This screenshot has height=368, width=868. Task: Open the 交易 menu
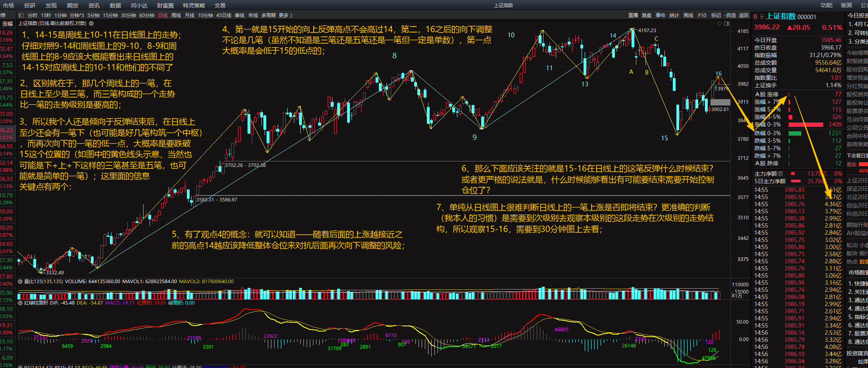tap(220, 6)
